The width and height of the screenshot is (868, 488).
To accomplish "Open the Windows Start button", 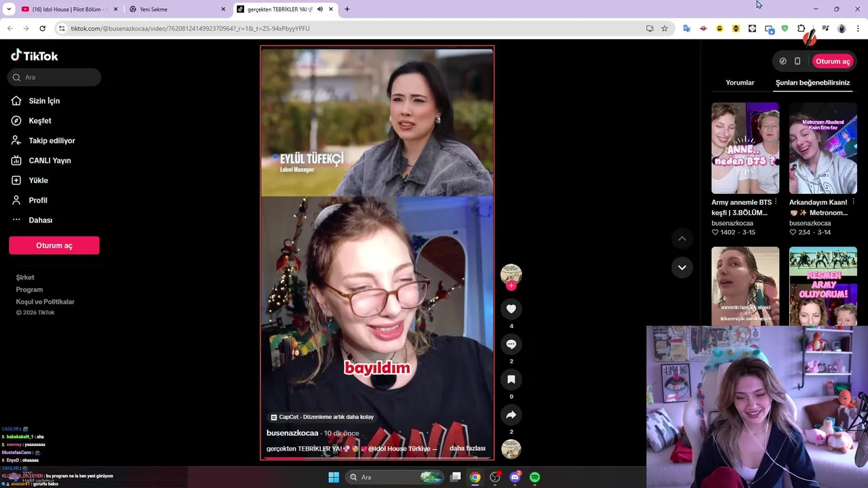I will pyautogui.click(x=334, y=477).
